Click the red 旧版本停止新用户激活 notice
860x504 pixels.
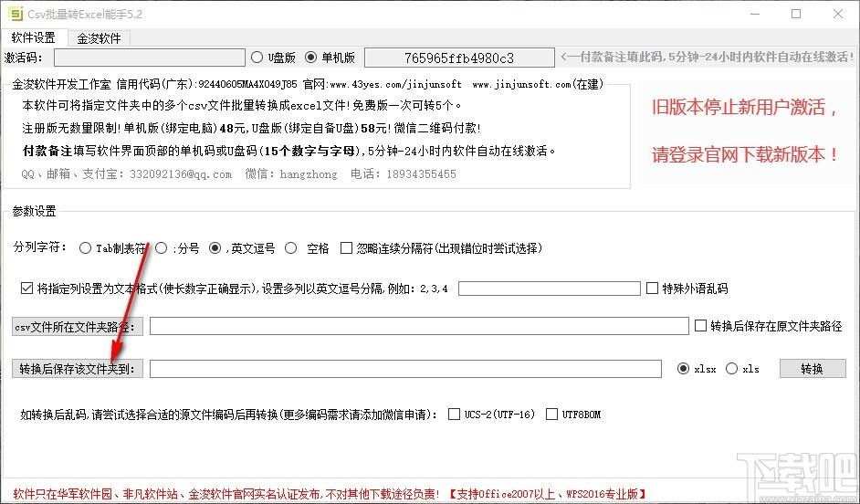coord(745,108)
